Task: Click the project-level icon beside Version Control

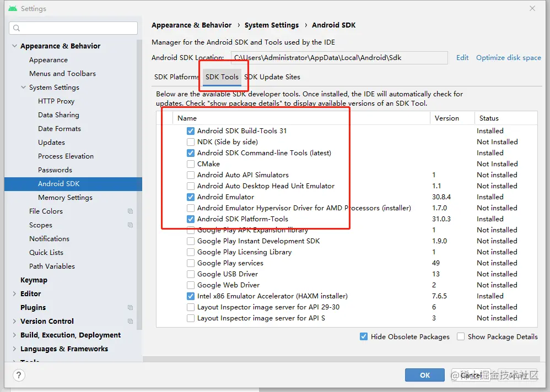Action: pos(131,322)
